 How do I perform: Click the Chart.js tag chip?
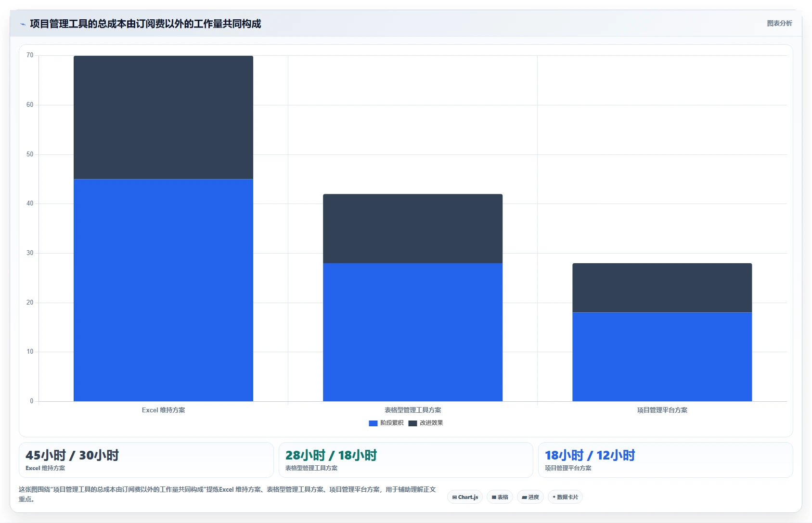click(x=465, y=497)
